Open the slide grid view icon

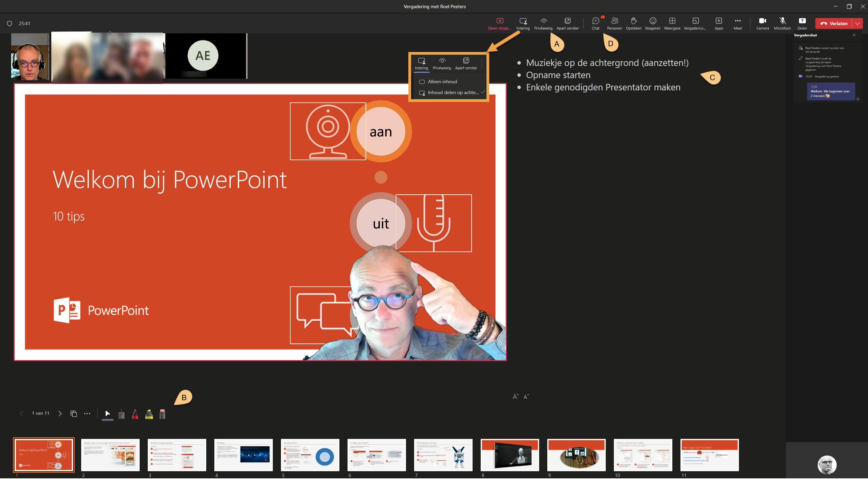[x=73, y=414]
